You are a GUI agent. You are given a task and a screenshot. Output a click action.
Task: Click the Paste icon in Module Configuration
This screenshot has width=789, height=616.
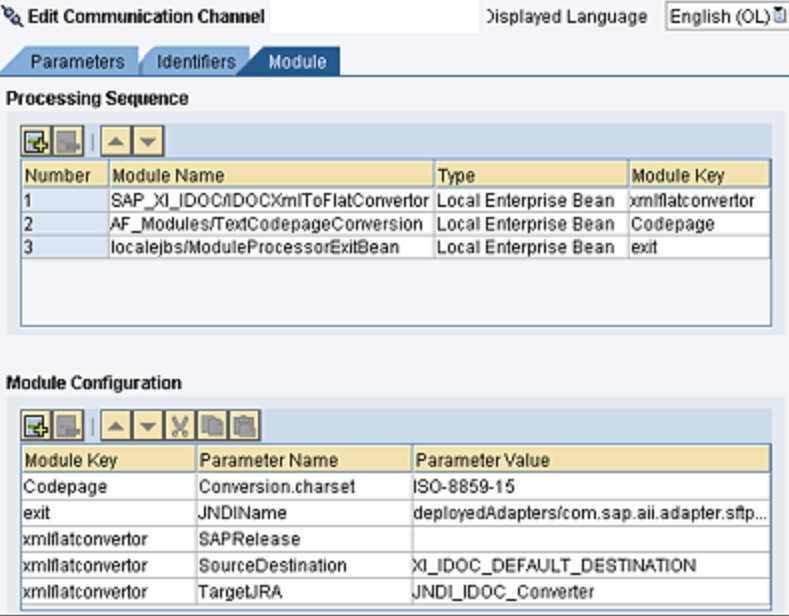tap(245, 426)
